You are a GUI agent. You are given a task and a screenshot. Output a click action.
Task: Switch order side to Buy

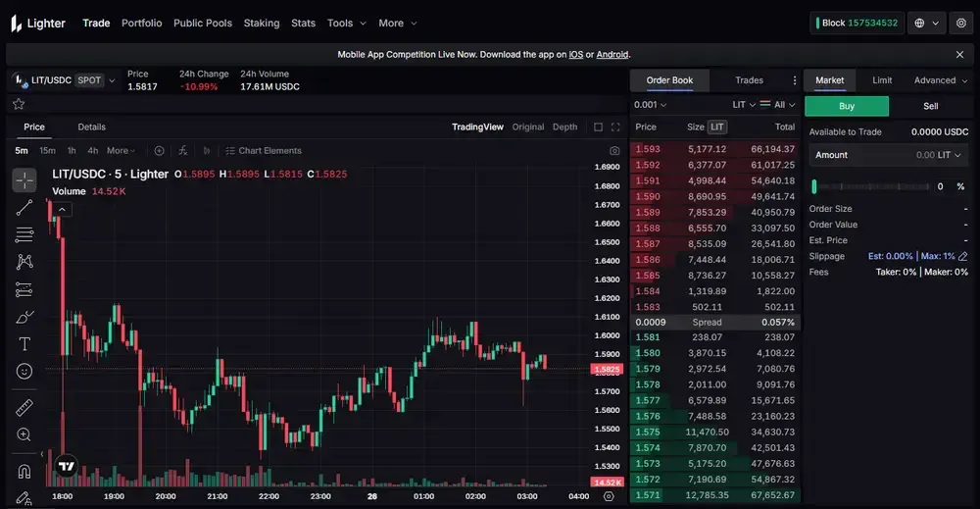[847, 106]
